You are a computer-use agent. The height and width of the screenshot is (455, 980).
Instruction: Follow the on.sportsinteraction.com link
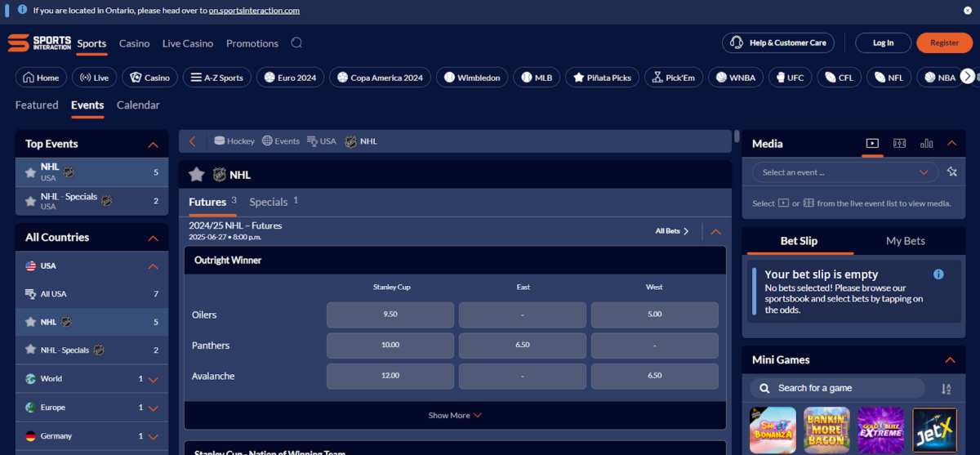point(254,11)
